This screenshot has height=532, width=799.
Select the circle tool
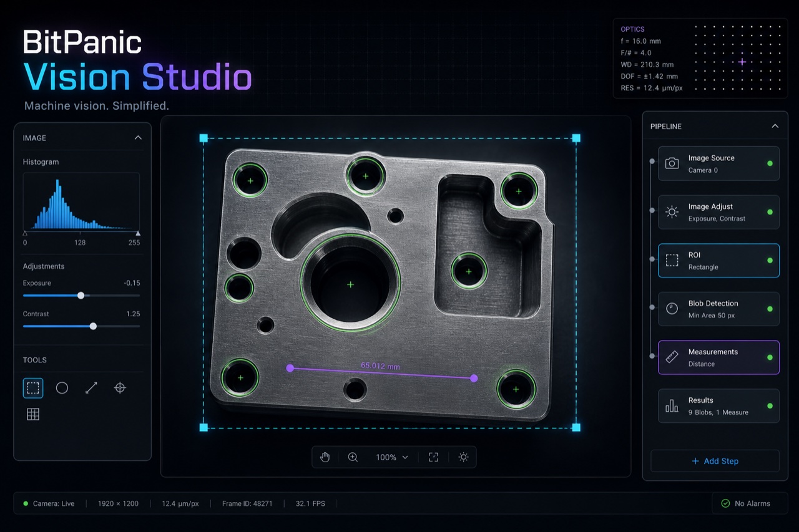tap(62, 388)
